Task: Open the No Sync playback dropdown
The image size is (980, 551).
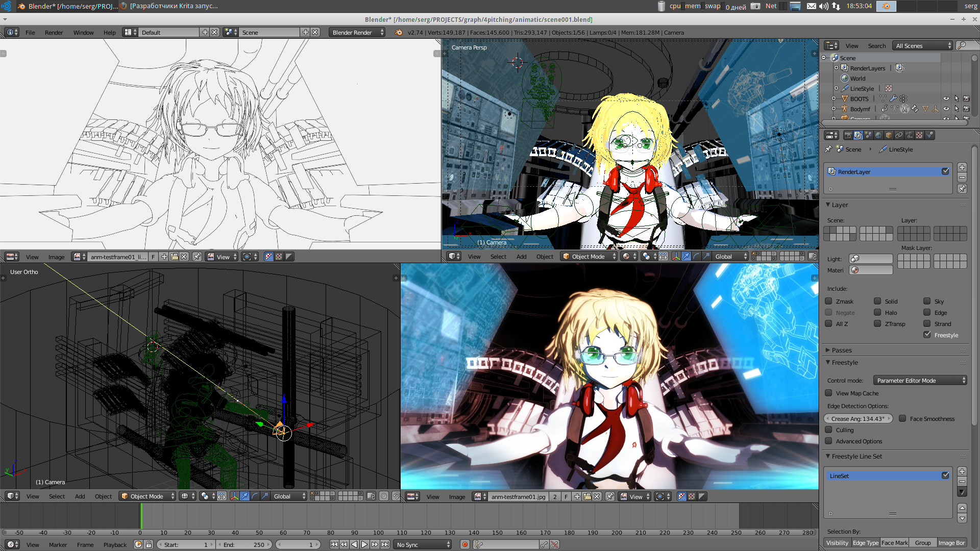Action: click(x=423, y=544)
